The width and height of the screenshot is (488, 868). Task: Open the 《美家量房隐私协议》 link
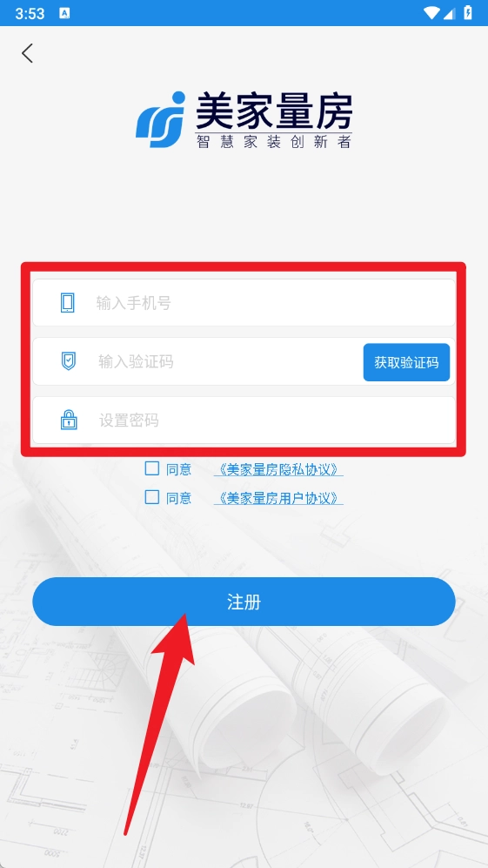(x=278, y=470)
